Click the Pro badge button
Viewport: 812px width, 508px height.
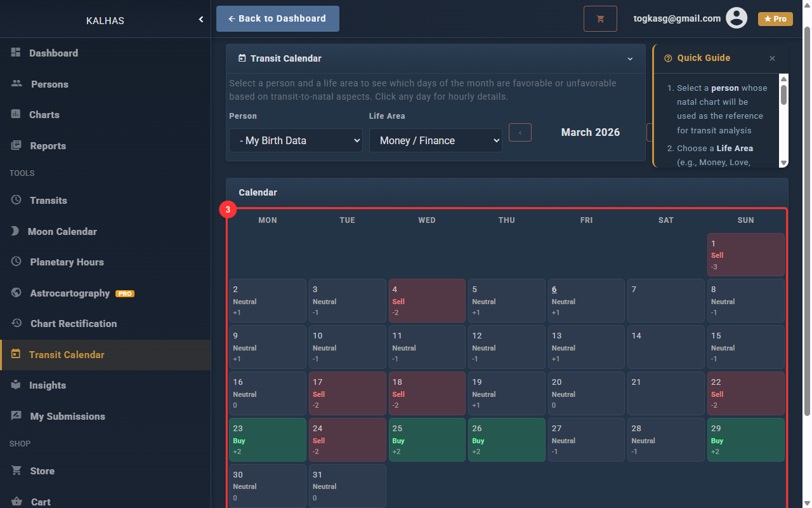click(x=775, y=19)
